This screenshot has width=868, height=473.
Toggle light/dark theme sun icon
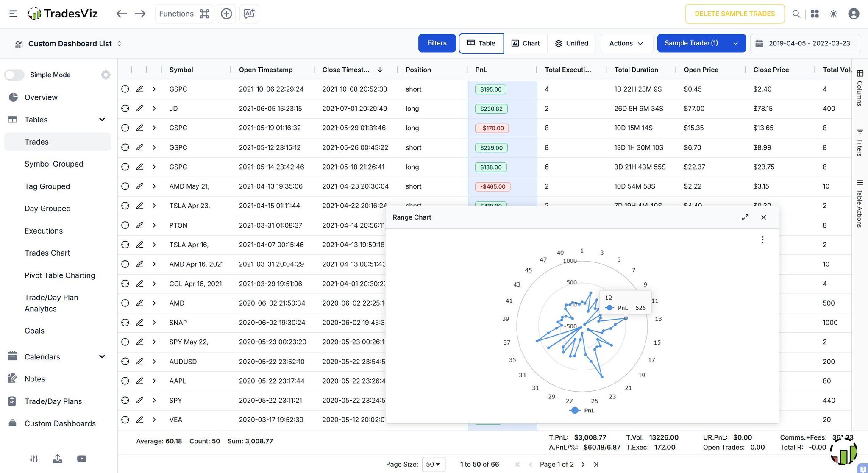[x=833, y=14]
